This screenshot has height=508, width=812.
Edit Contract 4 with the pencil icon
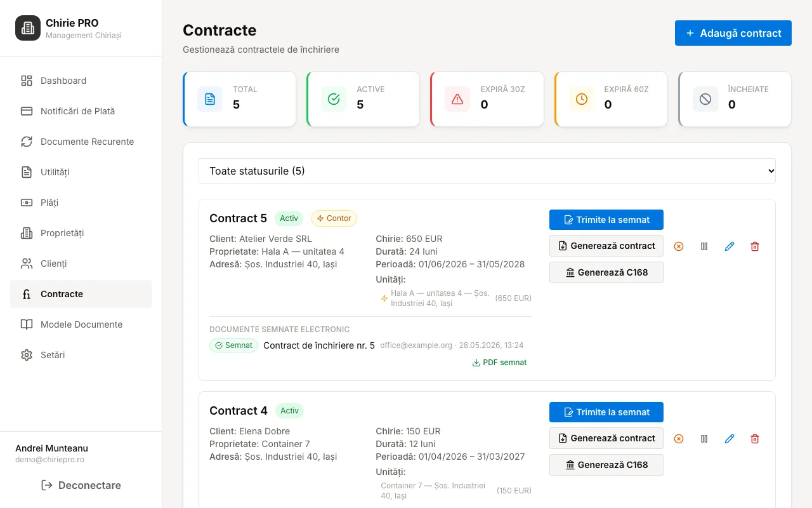click(730, 439)
